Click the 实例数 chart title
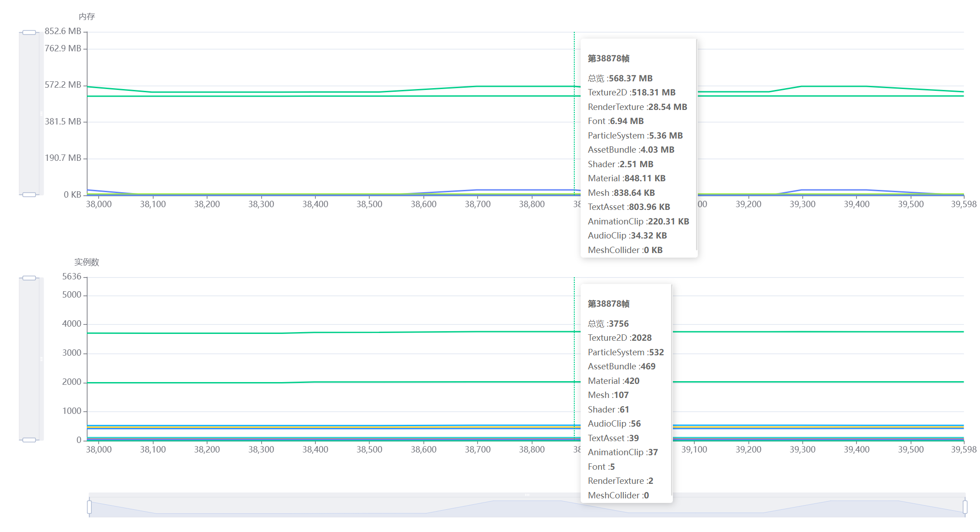 tap(87, 262)
